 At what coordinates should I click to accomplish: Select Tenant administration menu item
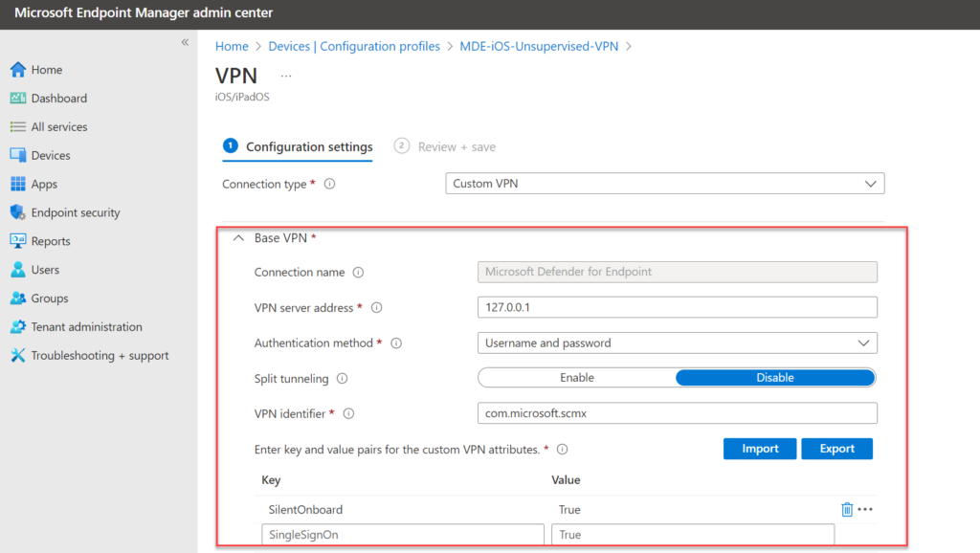tap(87, 327)
